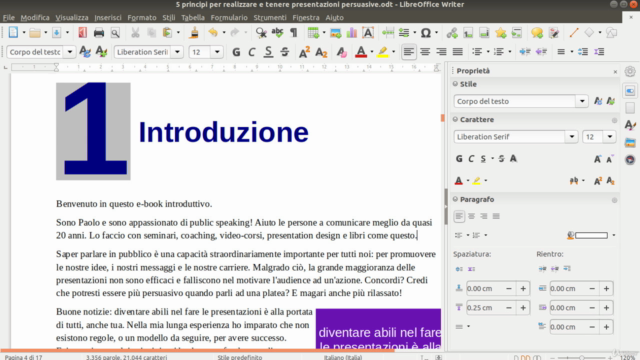Insert a chart
The image size is (640, 360).
pos(351,33)
